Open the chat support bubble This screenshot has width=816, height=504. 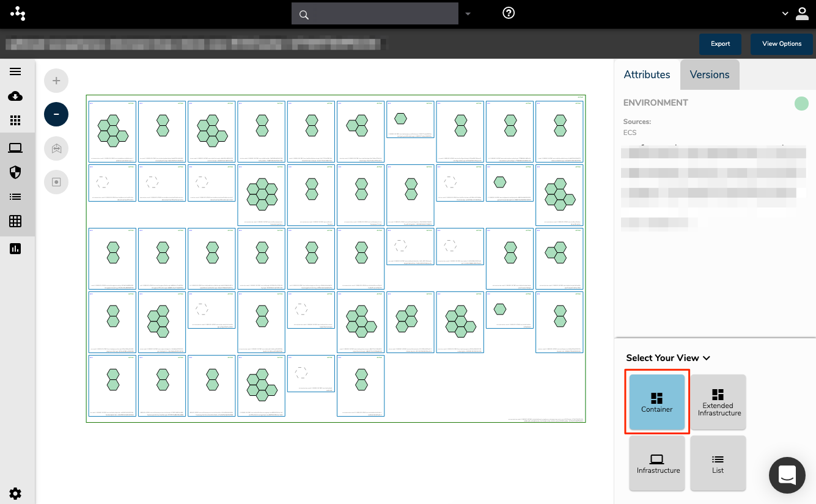(x=787, y=475)
